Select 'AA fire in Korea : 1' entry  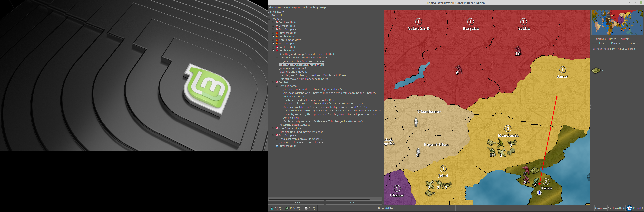coord(294,97)
